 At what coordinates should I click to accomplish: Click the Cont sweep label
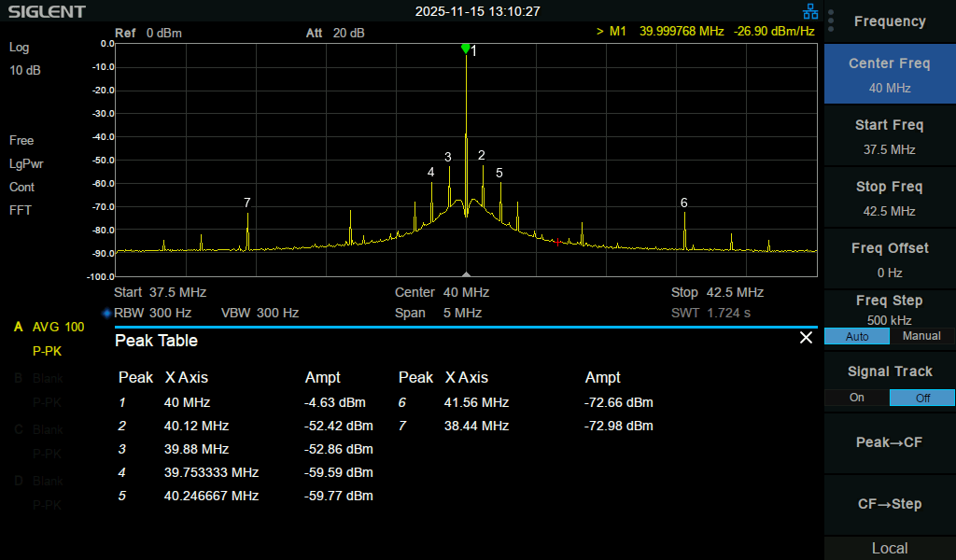pyautogui.click(x=22, y=187)
